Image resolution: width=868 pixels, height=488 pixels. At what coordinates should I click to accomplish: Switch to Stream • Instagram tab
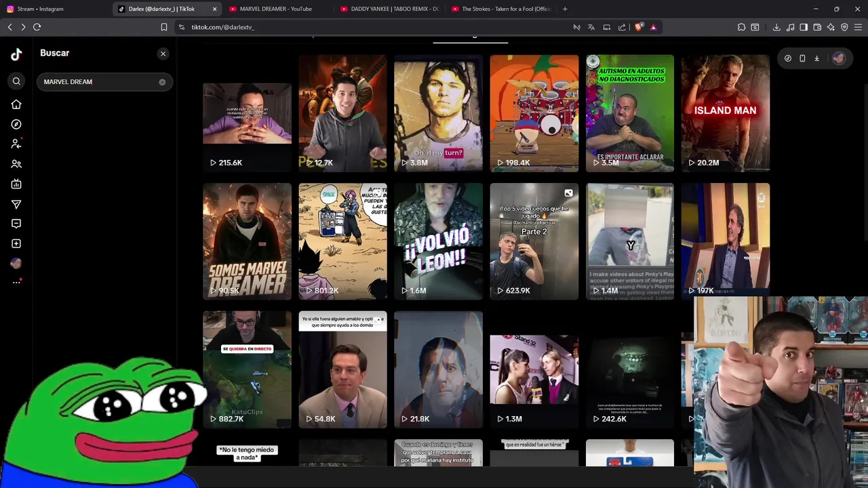coord(56,9)
